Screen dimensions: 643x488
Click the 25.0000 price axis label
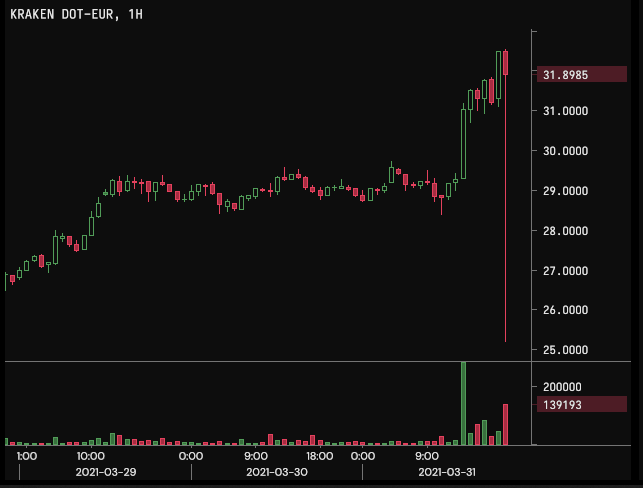[565, 350]
